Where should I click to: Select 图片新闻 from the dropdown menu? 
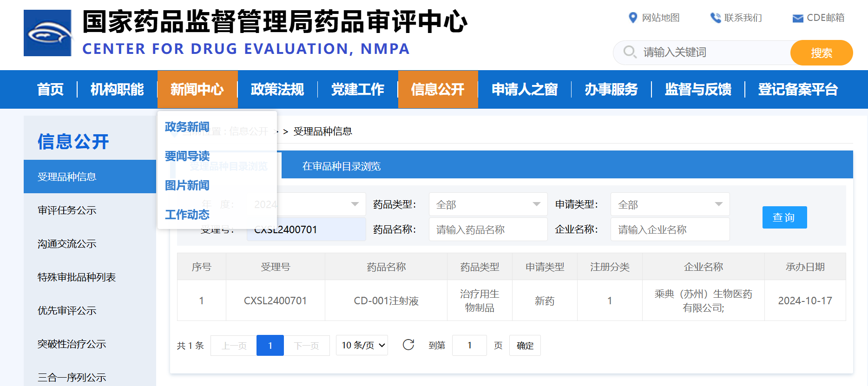(187, 185)
